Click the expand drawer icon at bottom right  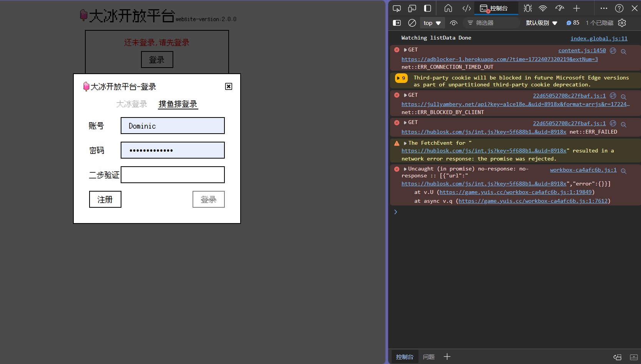pos(634,357)
